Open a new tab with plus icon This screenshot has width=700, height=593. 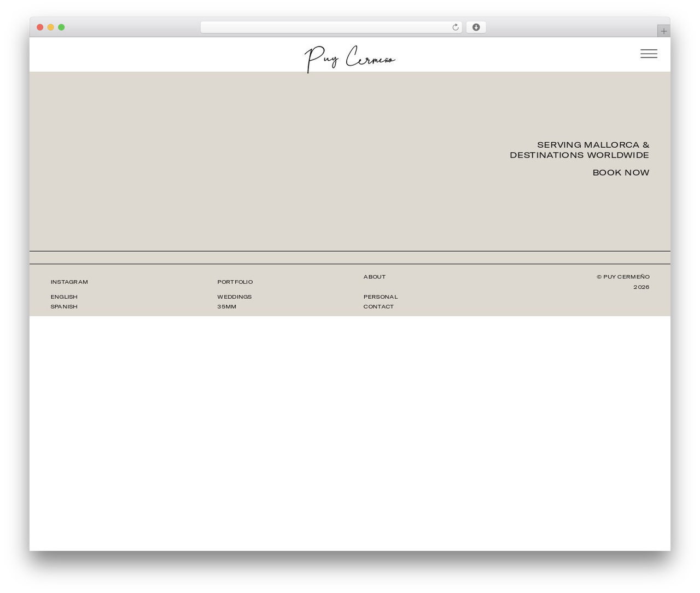(x=663, y=31)
